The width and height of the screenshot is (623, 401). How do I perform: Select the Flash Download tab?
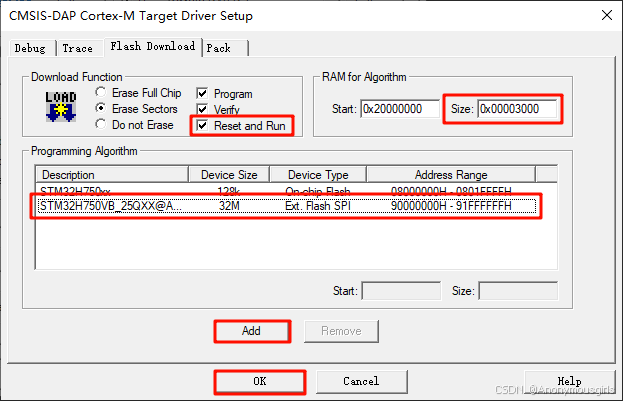pyautogui.click(x=153, y=46)
